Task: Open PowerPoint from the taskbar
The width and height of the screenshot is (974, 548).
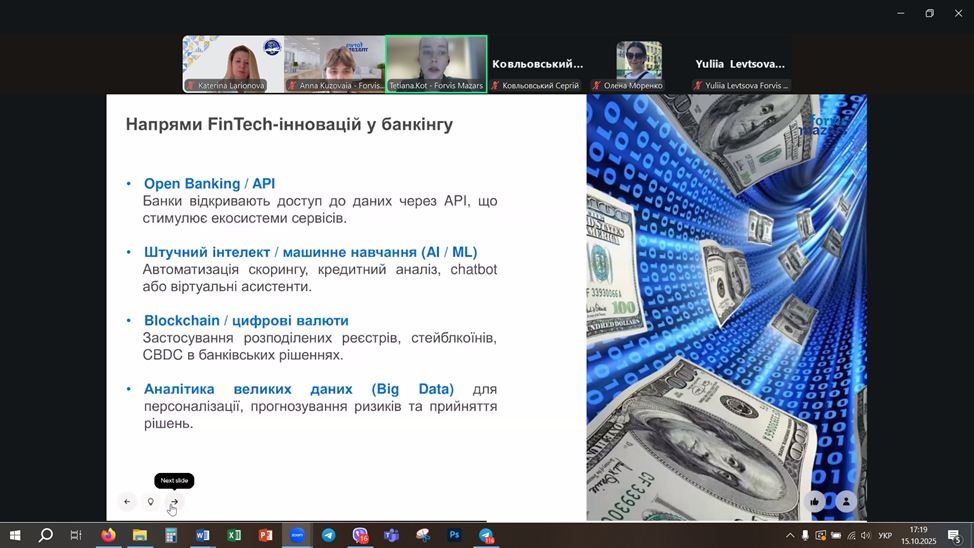Action: pos(266,536)
